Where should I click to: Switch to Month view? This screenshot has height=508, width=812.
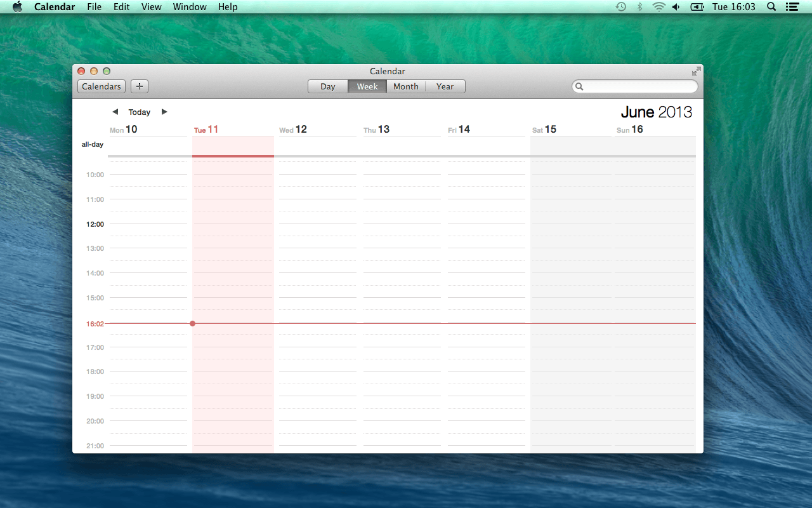click(406, 86)
